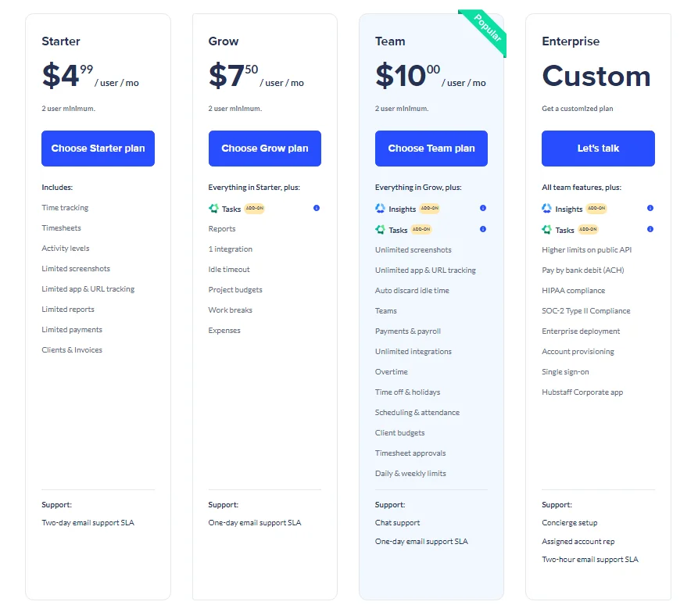This screenshot has height=616, width=698.
Task: Click the Insights logo in Enterprise plan
Action: click(x=546, y=208)
